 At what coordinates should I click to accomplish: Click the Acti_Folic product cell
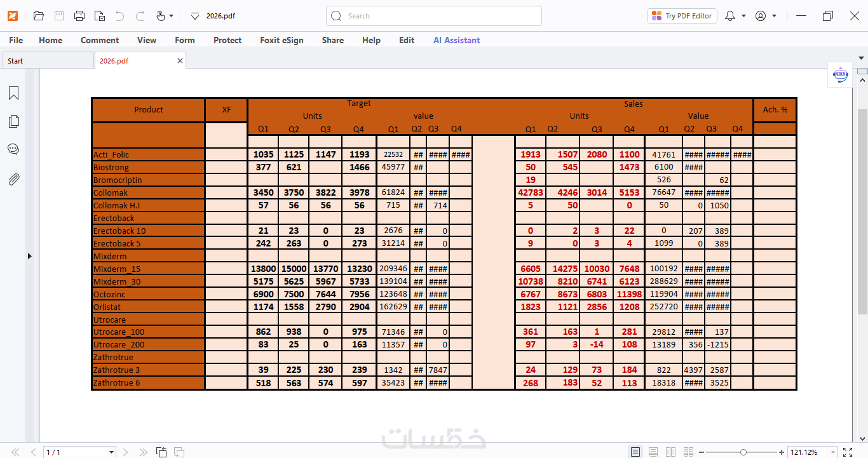[148, 154]
